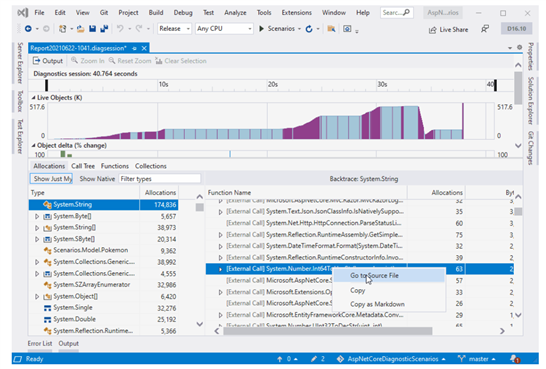
Task: Click the Zoom In magnifier icon
Action: pos(74,61)
